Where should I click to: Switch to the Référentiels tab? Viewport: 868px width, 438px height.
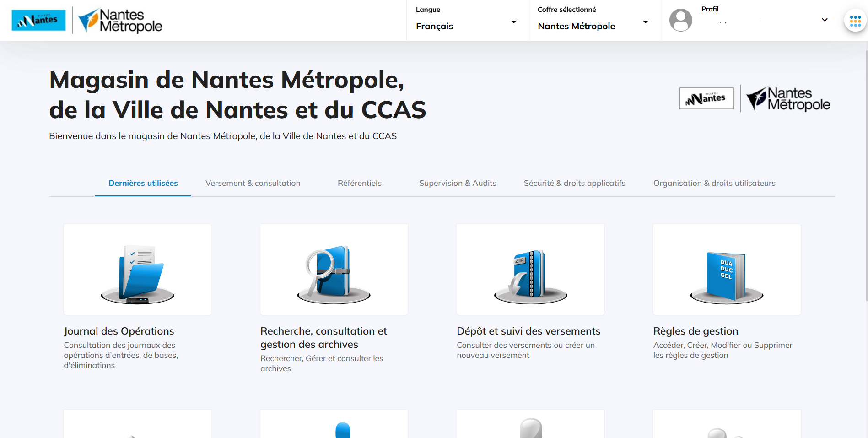360,183
